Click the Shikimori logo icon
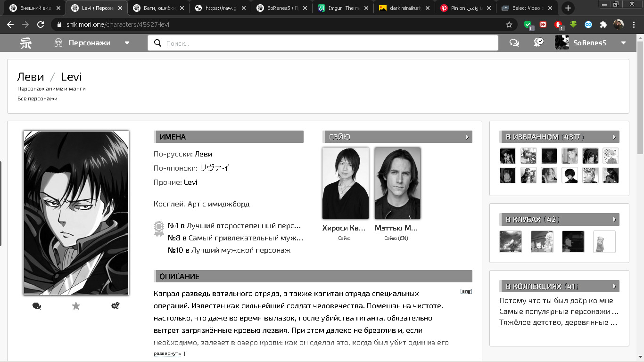This screenshot has width=644, height=362. pyautogui.click(x=25, y=43)
